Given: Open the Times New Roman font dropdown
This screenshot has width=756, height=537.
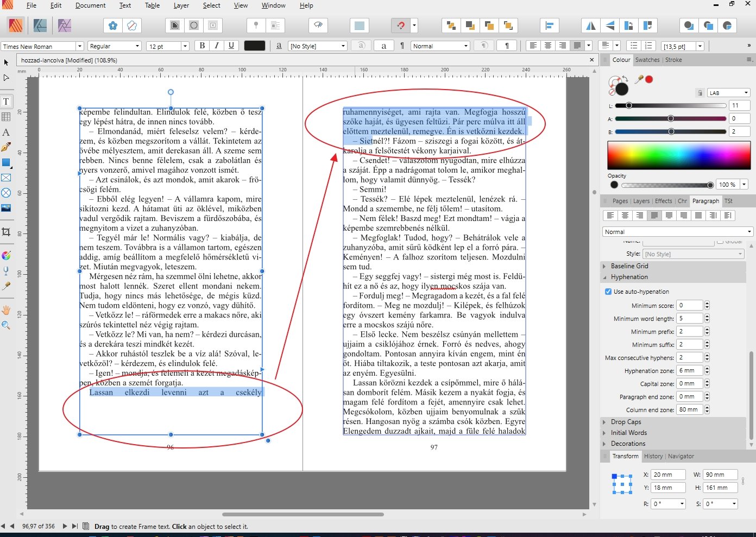Looking at the screenshot, I should (79, 46).
